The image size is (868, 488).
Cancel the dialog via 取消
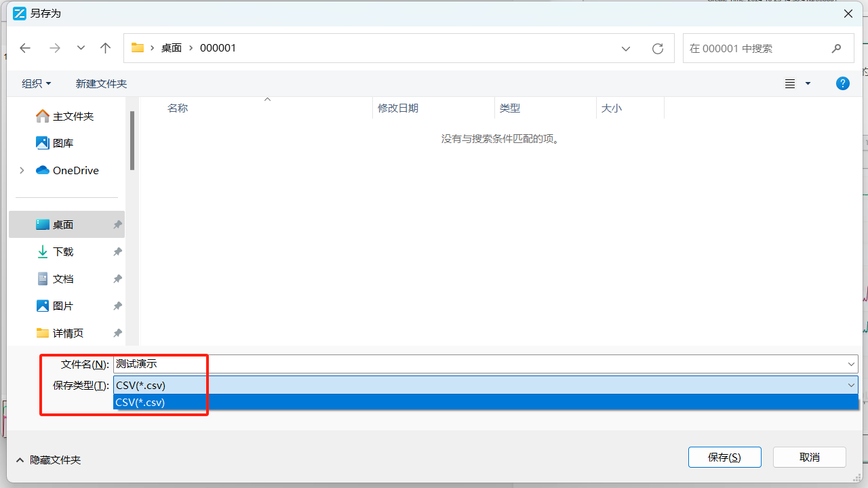pyautogui.click(x=809, y=457)
